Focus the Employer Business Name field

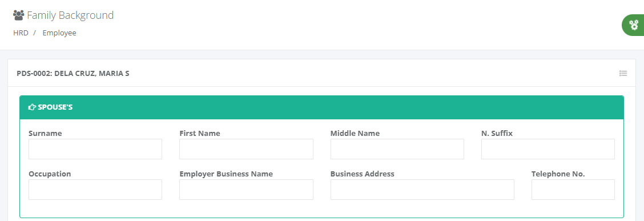246,190
